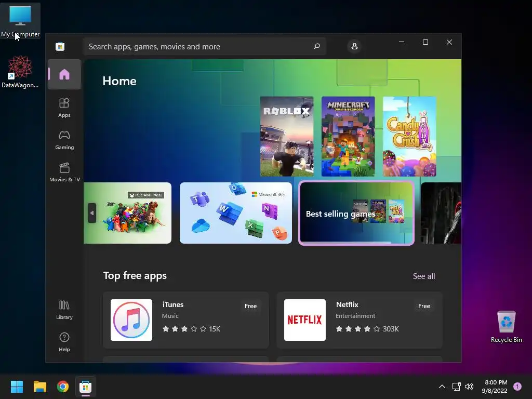
Task: Open the iTunes app card
Action: click(186, 320)
